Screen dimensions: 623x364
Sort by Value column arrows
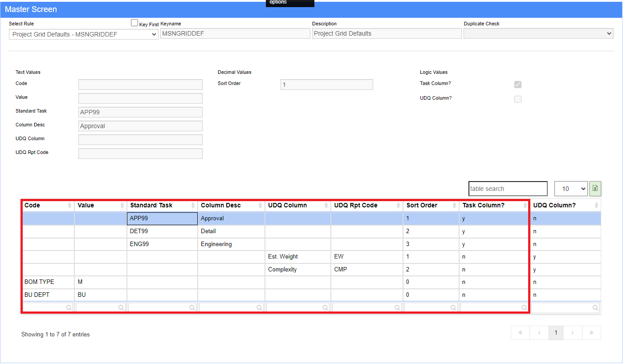pos(122,206)
